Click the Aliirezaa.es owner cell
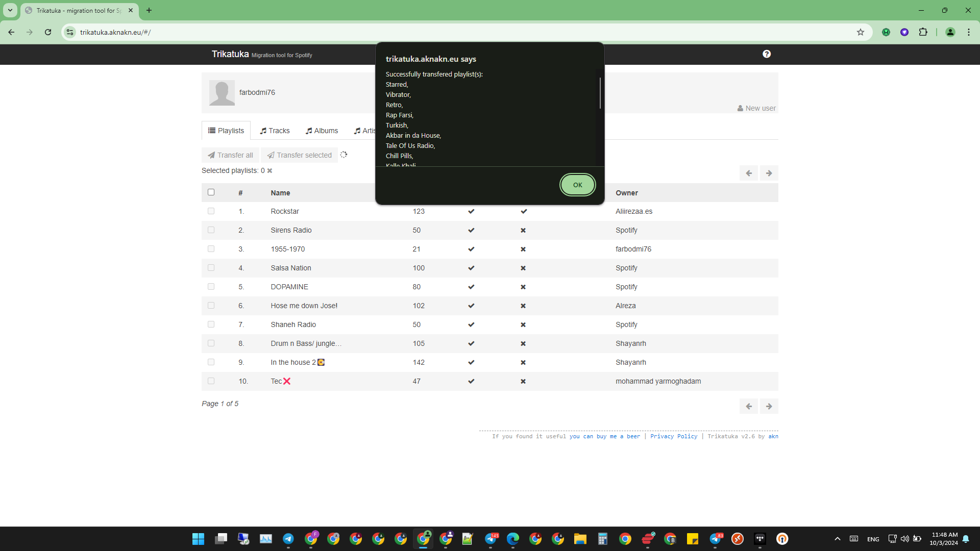Screen dimensions: 980x551 [x=634, y=211]
